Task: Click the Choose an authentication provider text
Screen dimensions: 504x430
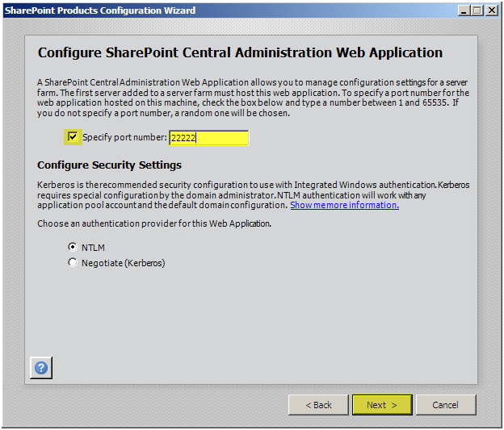Action: click(x=154, y=223)
